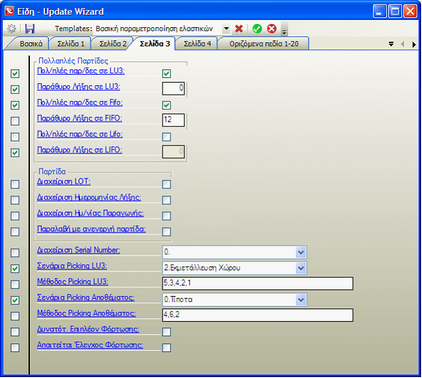Enable Διαχείριση Ημερομηνίας Λήξης value checkbox
422x378 pixels.
[167, 200]
